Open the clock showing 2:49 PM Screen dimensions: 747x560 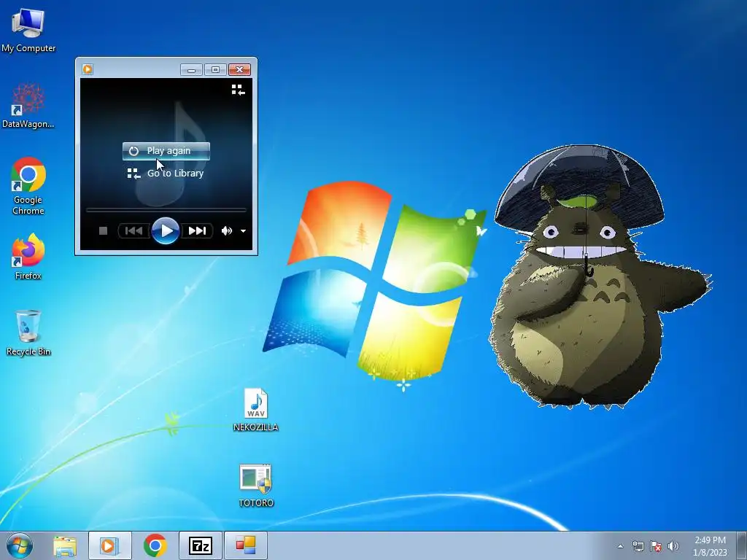coord(710,546)
